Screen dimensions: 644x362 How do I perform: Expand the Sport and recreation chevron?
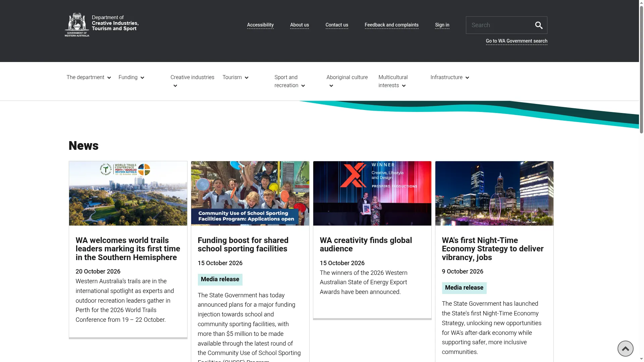point(303,86)
